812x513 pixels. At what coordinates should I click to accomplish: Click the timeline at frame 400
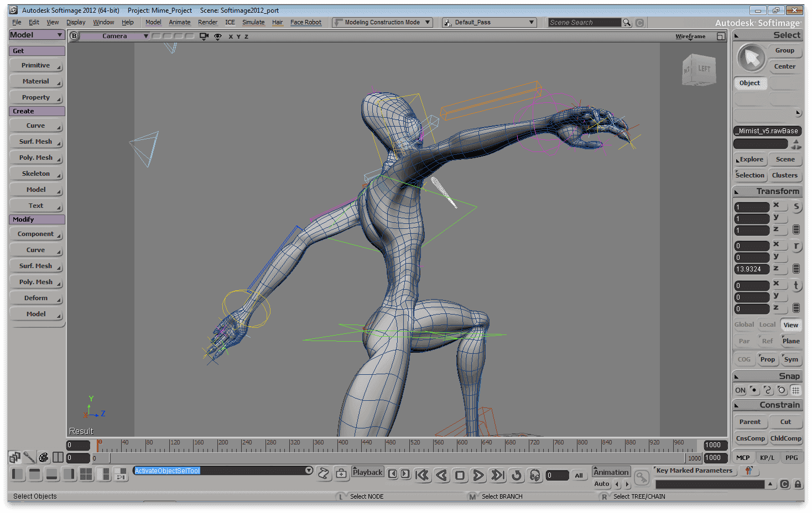point(338,446)
